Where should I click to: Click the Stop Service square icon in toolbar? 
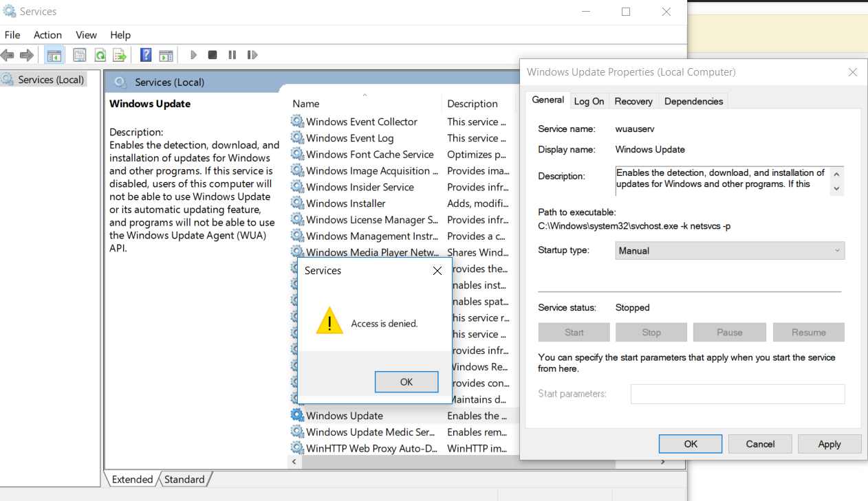[x=213, y=55]
